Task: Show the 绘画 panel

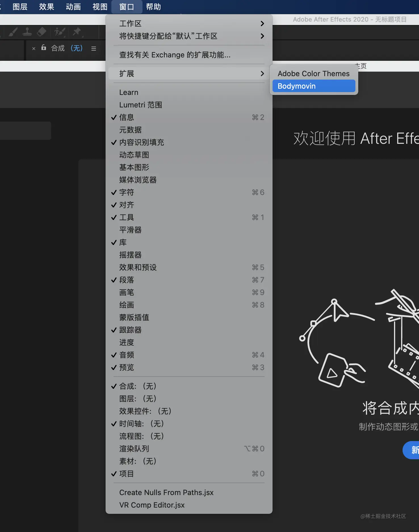Action: click(x=189, y=305)
